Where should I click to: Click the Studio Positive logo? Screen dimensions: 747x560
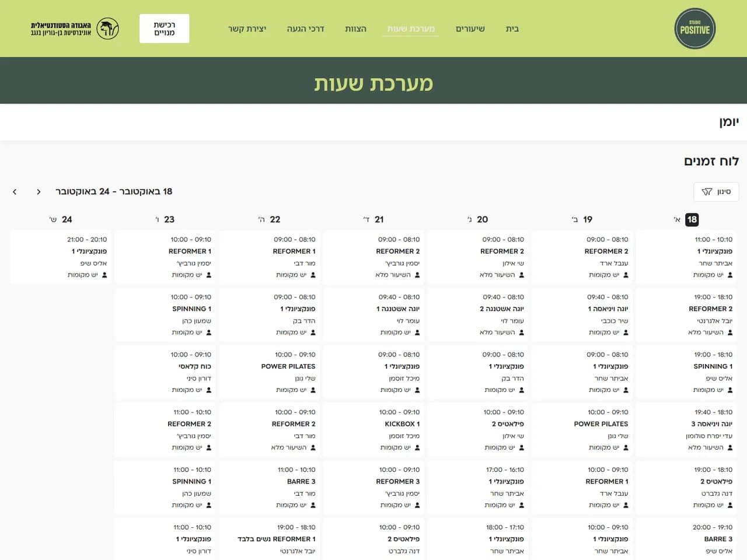694,29
